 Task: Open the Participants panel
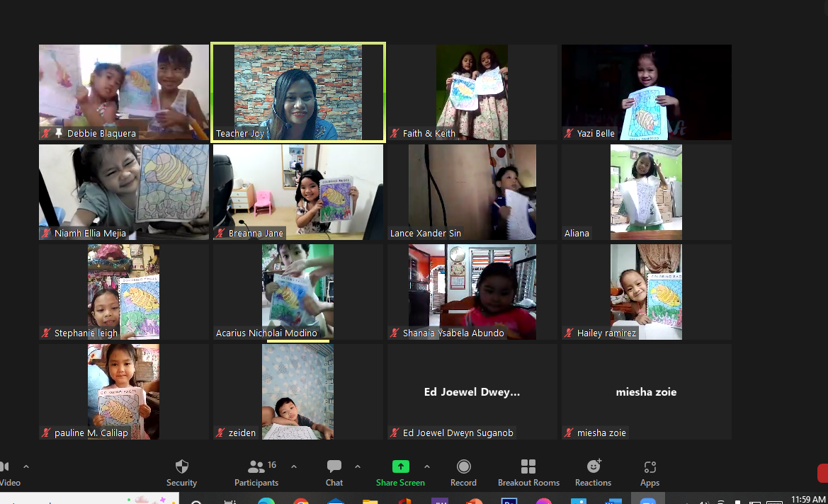coord(256,474)
